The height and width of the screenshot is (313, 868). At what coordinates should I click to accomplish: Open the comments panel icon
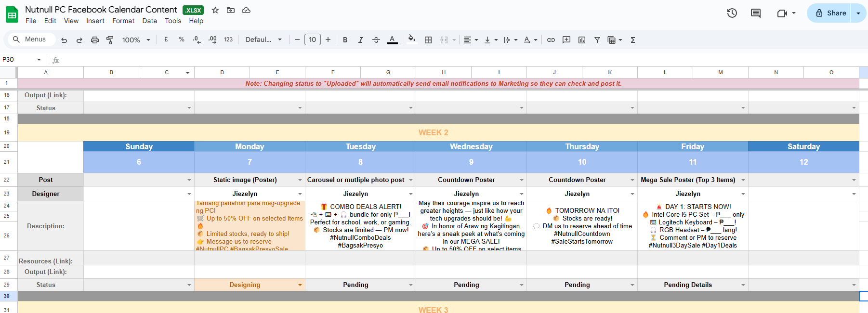point(756,13)
